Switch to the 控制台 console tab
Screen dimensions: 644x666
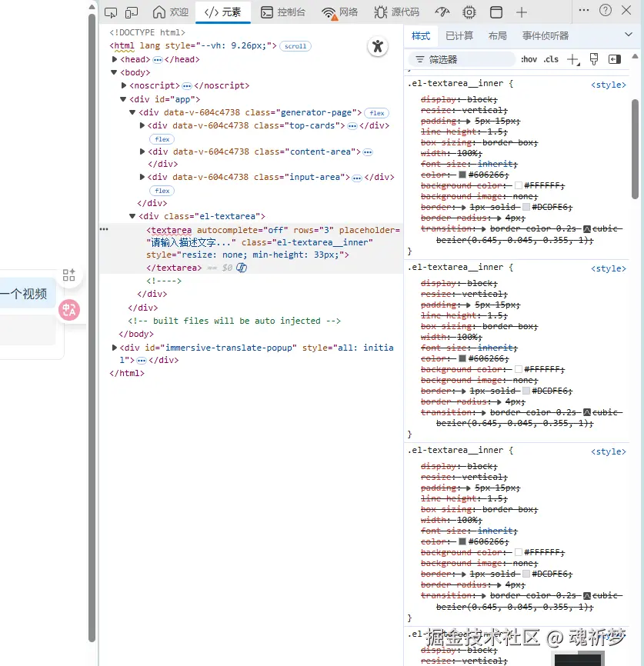pyautogui.click(x=282, y=12)
